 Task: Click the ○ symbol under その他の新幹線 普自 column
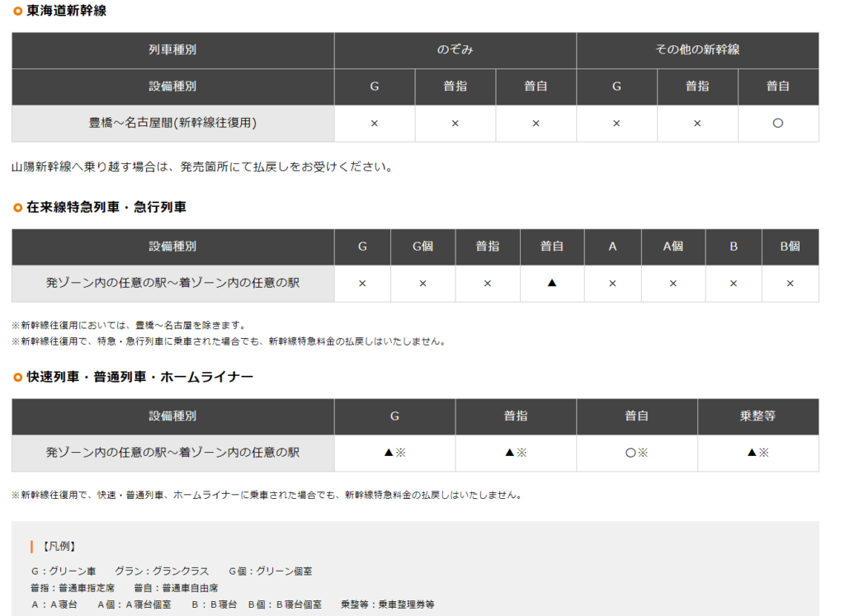click(777, 123)
